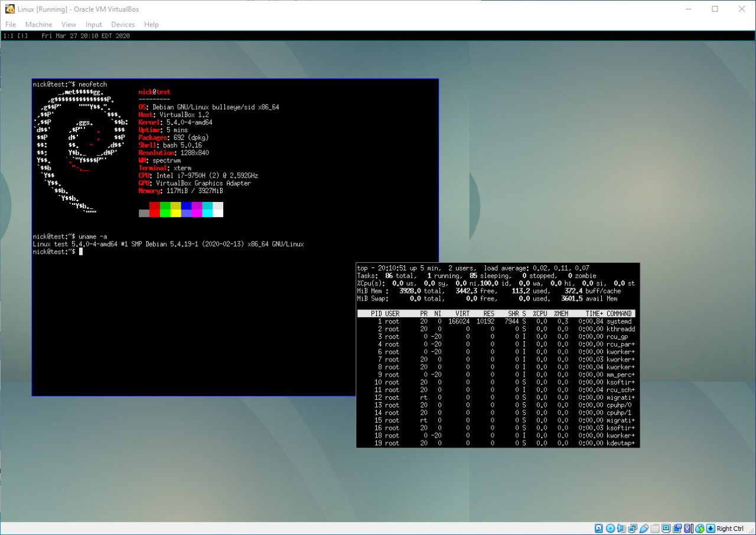Open the Devices menu
Viewport: 756px width, 535px height.
pyautogui.click(x=123, y=24)
